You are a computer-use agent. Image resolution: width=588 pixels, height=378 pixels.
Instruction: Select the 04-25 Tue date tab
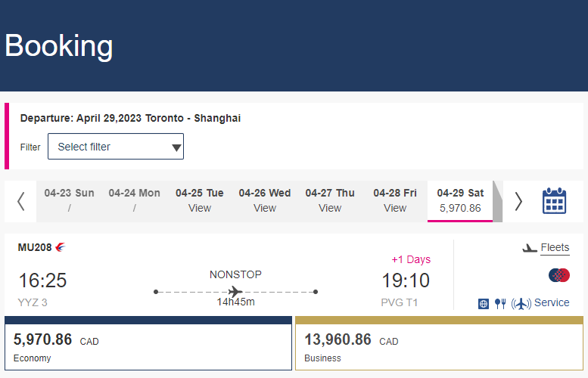coord(200,201)
